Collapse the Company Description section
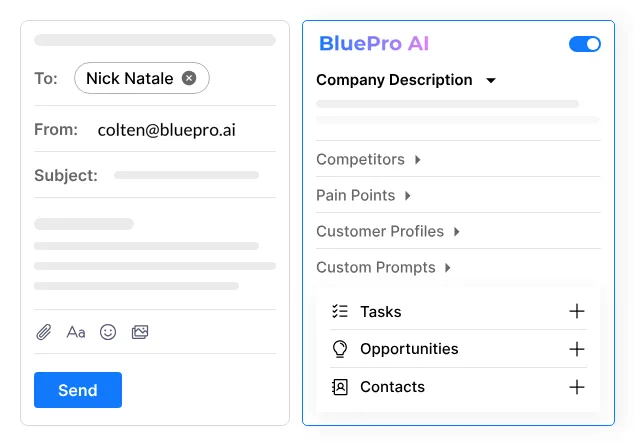This screenshot has height=446, width=635. coord(491,80)
